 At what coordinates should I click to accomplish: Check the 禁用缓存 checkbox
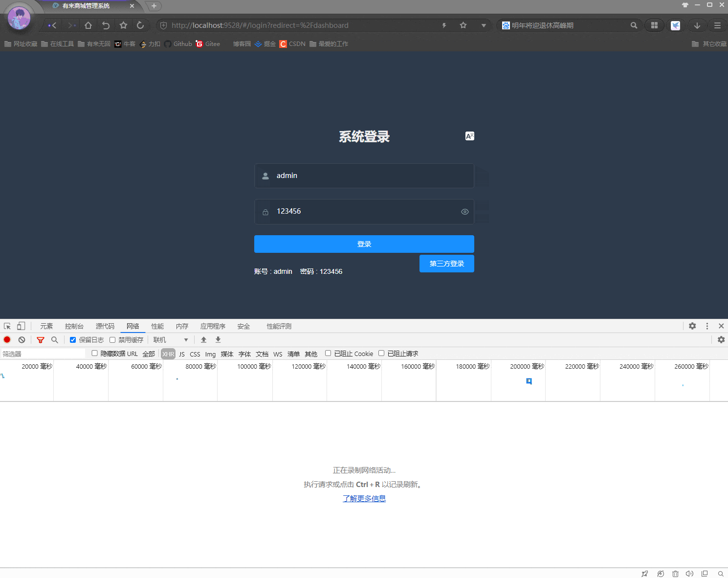click(112, 340)
